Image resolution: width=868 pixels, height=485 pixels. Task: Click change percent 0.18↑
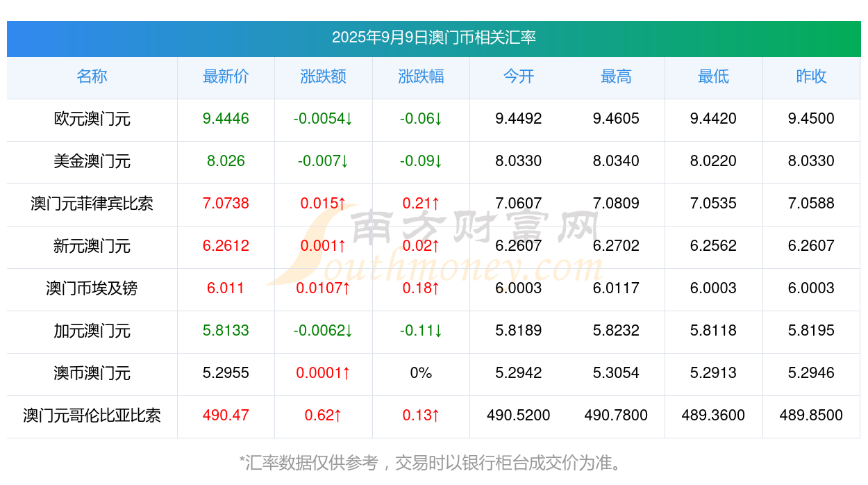coord(421,288)
